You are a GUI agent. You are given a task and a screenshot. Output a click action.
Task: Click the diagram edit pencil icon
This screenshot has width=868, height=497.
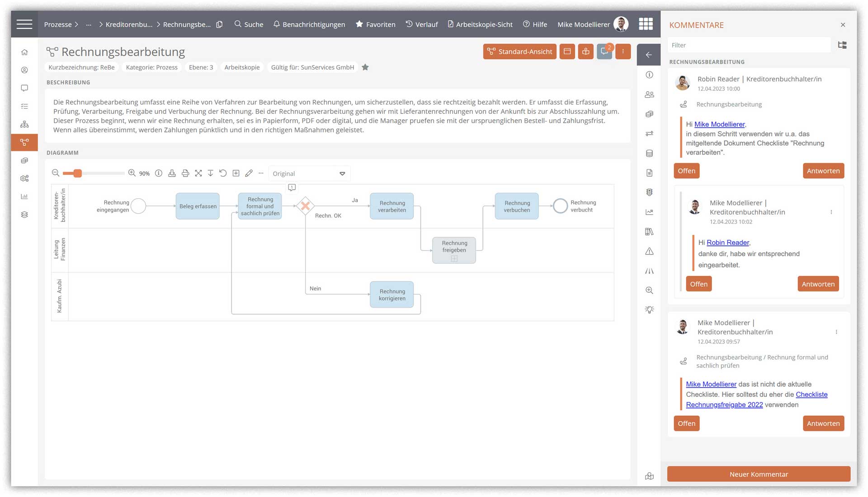pyautogui.click(x=249, y=173)
